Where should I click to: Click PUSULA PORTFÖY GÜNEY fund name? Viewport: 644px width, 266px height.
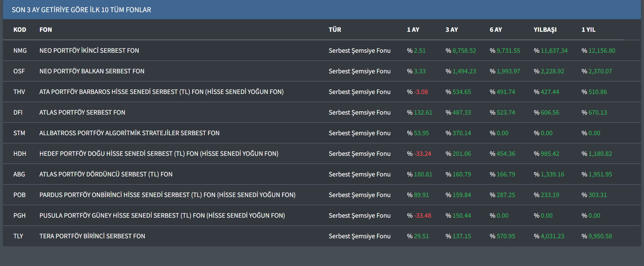click(x=162, y=215)
